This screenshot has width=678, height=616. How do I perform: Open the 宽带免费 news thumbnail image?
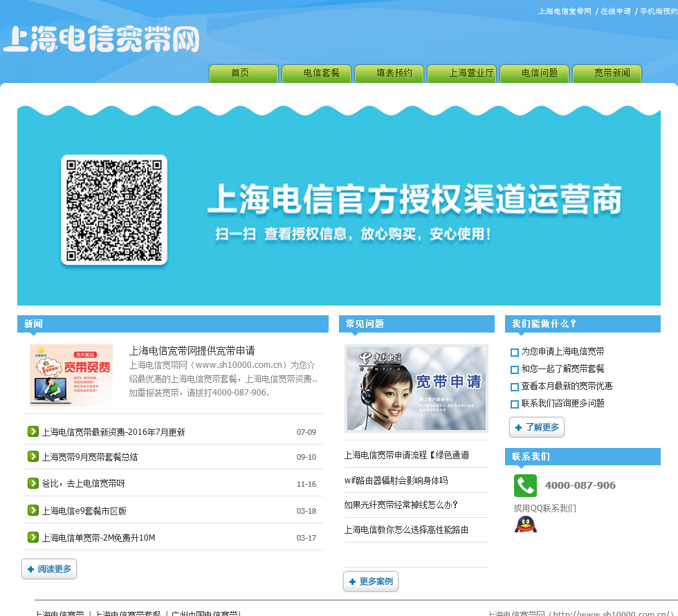71,375
